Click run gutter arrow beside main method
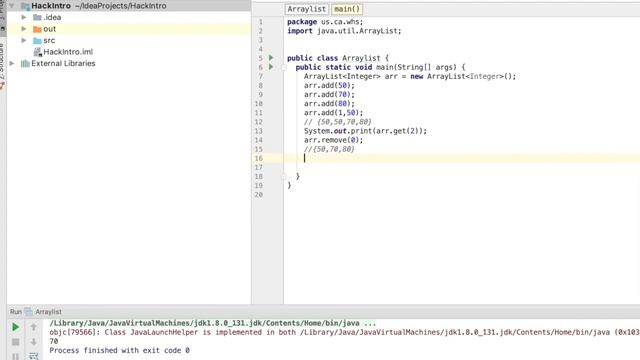This screenshot has height=360, width=640. pyautogui.click(x=271, y=67)
